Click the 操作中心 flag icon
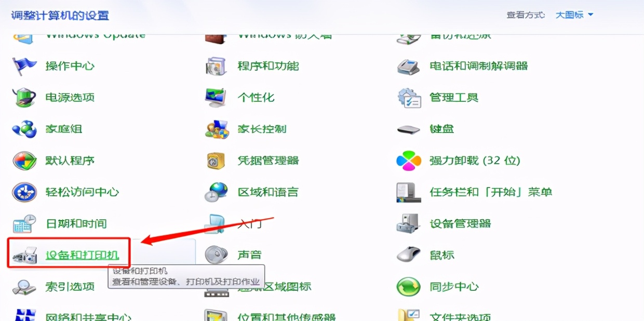644x321 pixels. pos(24,66)
